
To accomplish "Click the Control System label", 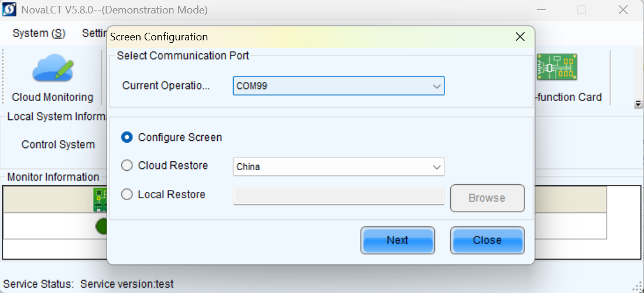I will [59, 144].
